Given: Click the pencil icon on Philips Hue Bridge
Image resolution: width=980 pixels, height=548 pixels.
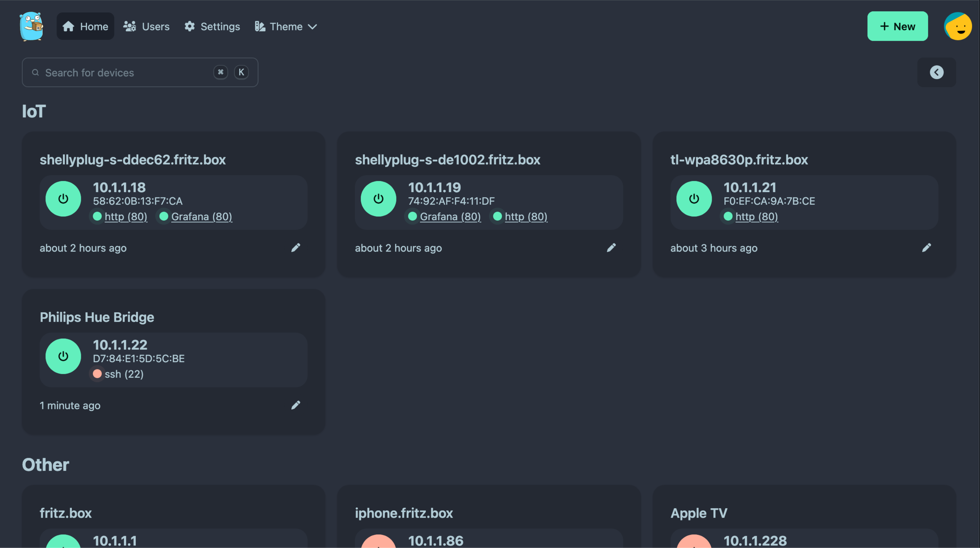Looking at the screenshot, I should pyautogui.click(x=296, y=405).
